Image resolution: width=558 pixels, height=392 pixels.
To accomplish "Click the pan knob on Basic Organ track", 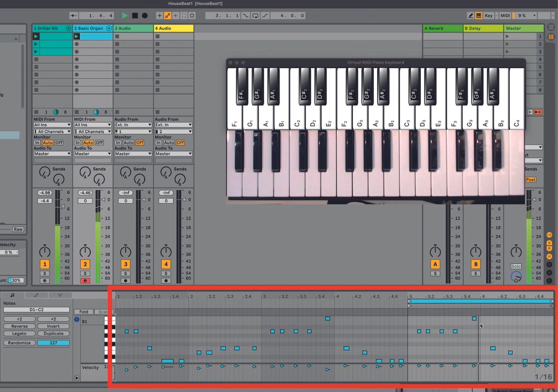I will point(85,251).
